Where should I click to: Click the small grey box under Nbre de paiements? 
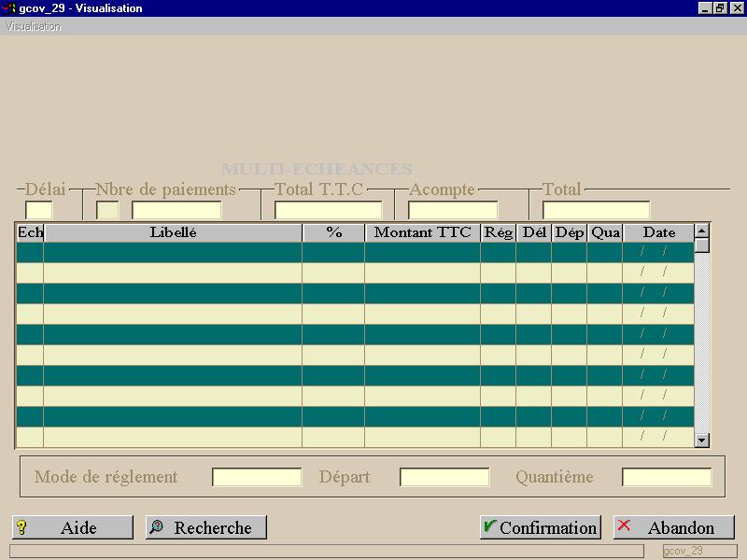click(x=107, y=210)
